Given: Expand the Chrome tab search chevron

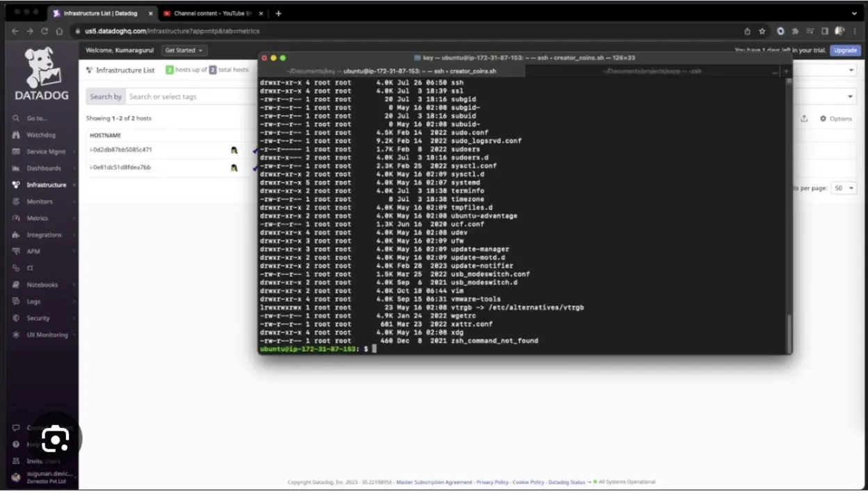Looking at the screenshot, I should pos(854,13).
